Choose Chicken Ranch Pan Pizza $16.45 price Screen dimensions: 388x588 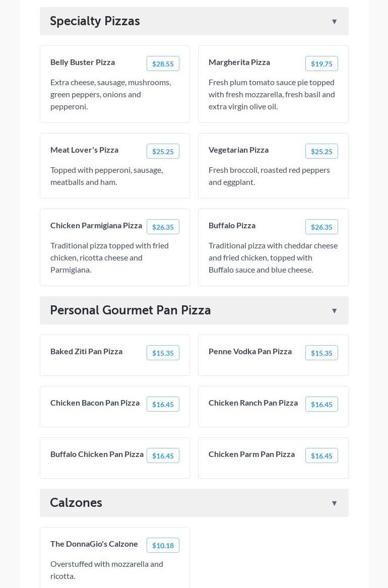coord(321,404)
